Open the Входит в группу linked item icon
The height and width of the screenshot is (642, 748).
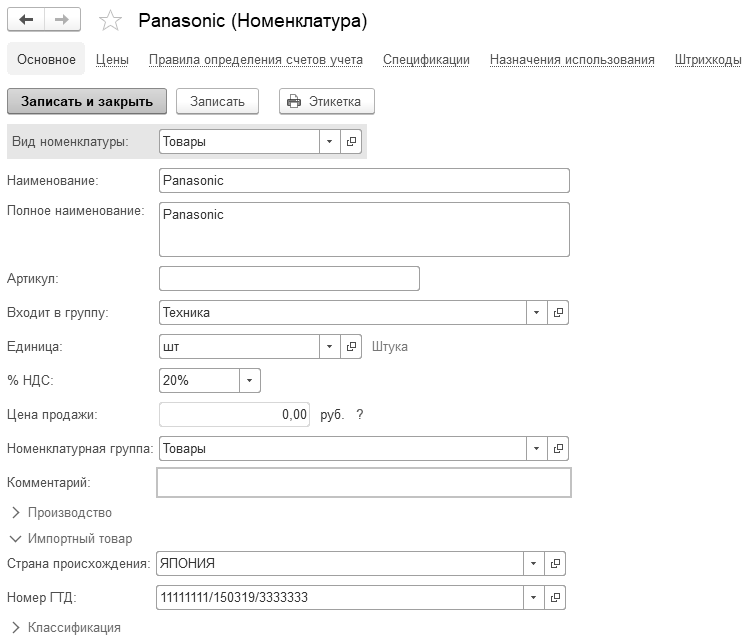[558, 312]
